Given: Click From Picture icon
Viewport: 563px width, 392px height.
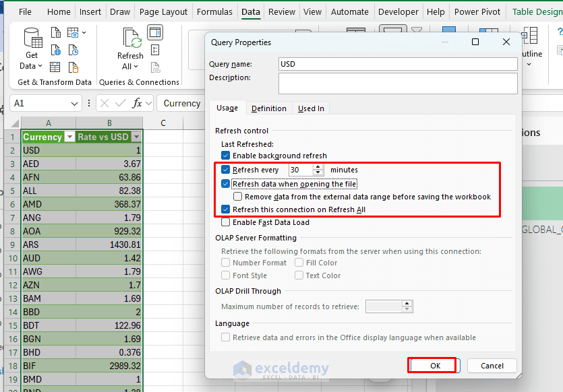Looking at the screenshot, I should coord(73,32).
